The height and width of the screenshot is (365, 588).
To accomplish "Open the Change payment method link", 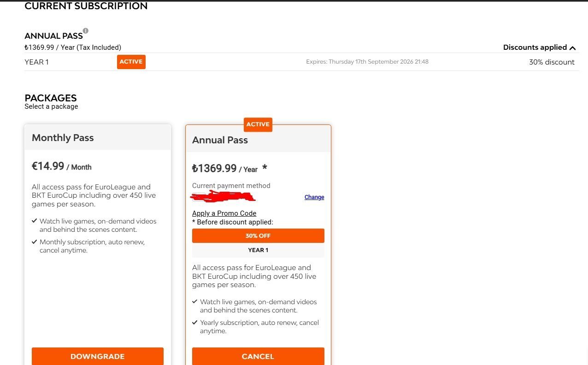I will pyautogui.click(x=314, y=197).
